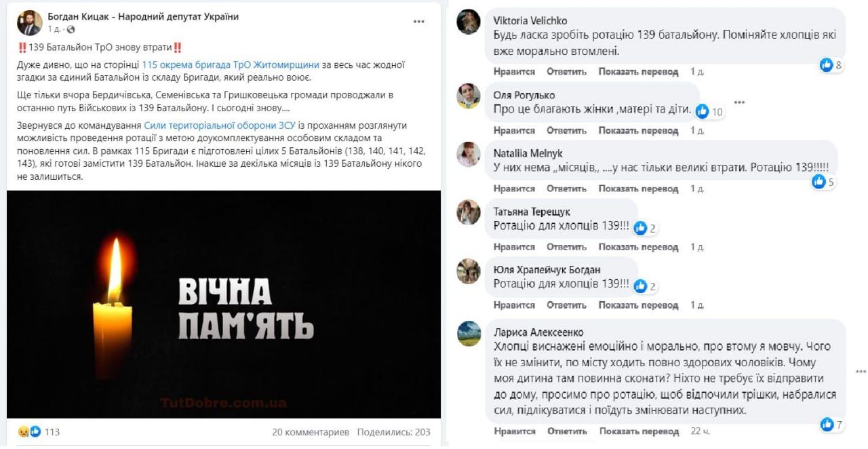This screenshot has width=868, height=449.
Task: Open Viktoria Velichko's avatar
Action: 469,22
